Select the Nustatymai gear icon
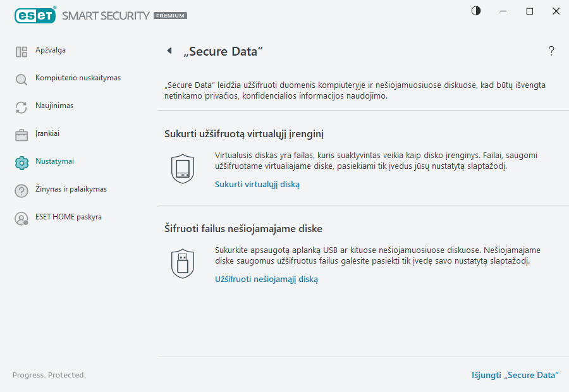The height and width of the screenshot is (392, 569). pyautogui.click(x=21, y=161)
